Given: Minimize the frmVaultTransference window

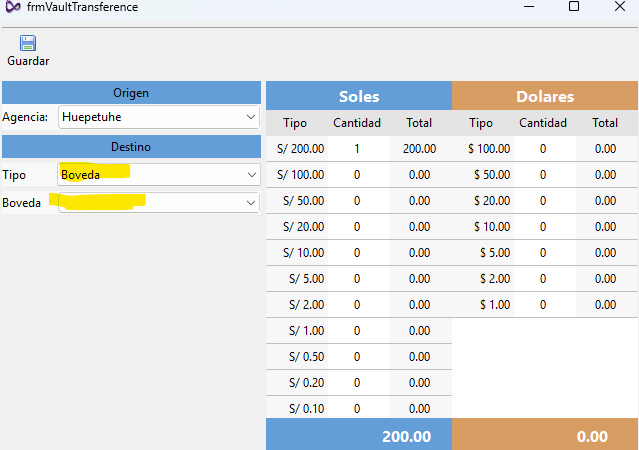Looking at the screenshot, I should coord(528,7).
